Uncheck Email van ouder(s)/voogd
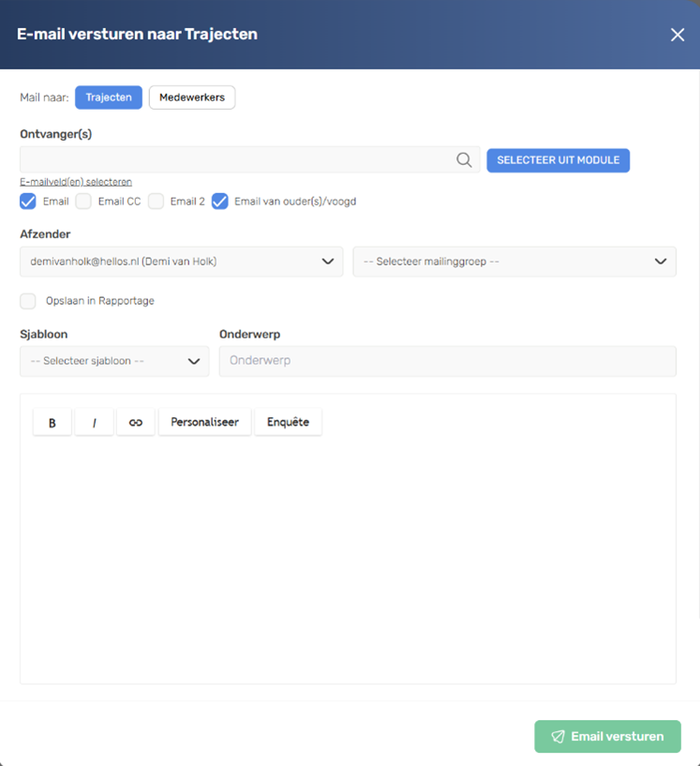The image size is (700, 766). point(219,202)
